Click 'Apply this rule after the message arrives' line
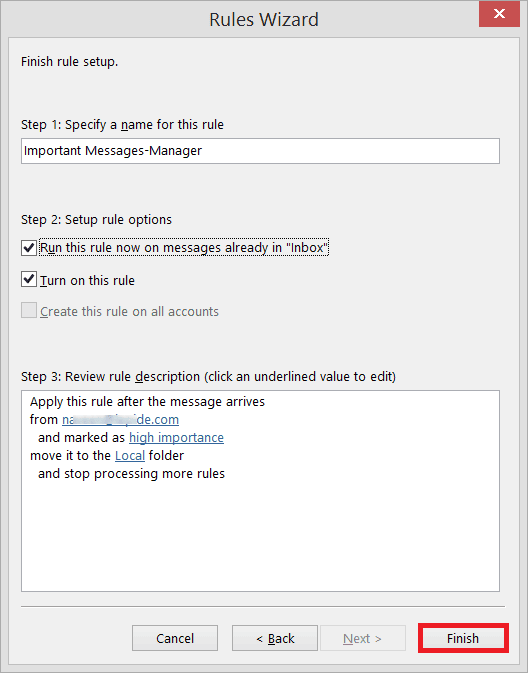The image size is (528, 673). coord(147,402)
